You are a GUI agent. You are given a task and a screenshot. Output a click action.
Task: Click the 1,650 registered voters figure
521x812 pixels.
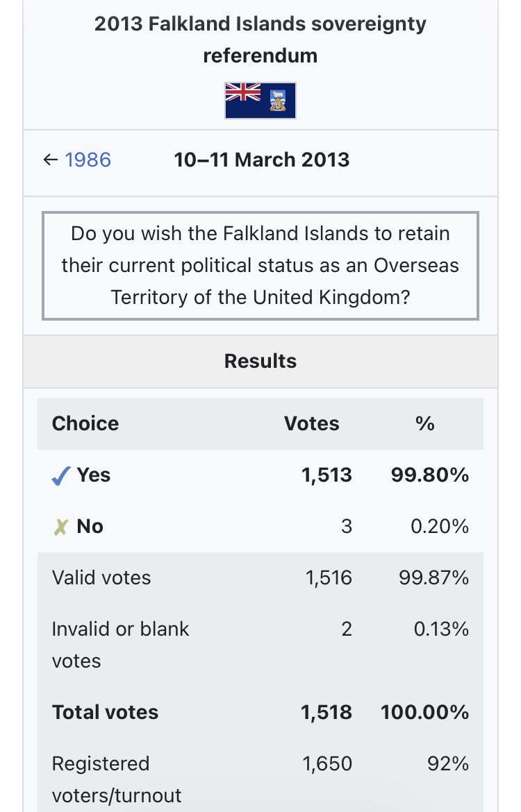(x=326, y=764)
